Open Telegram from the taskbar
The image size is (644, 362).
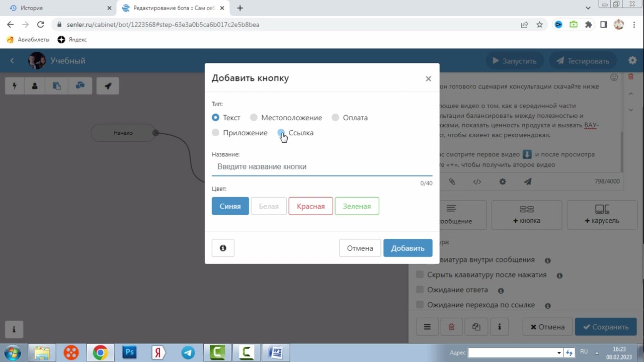pos(188,352)
